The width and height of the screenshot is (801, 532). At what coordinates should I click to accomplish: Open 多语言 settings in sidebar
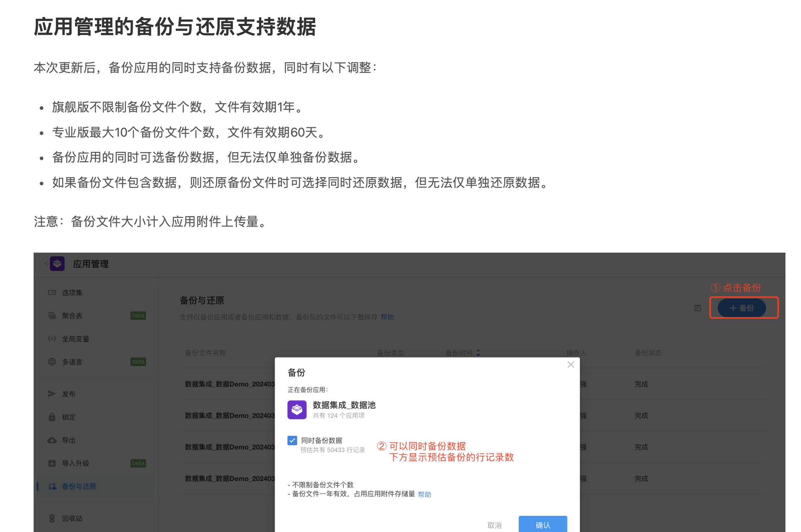72,362
